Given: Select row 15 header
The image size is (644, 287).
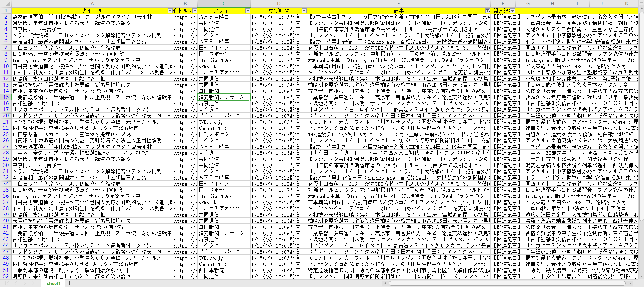Looking at the screenshot, I should tap(6, 97).
